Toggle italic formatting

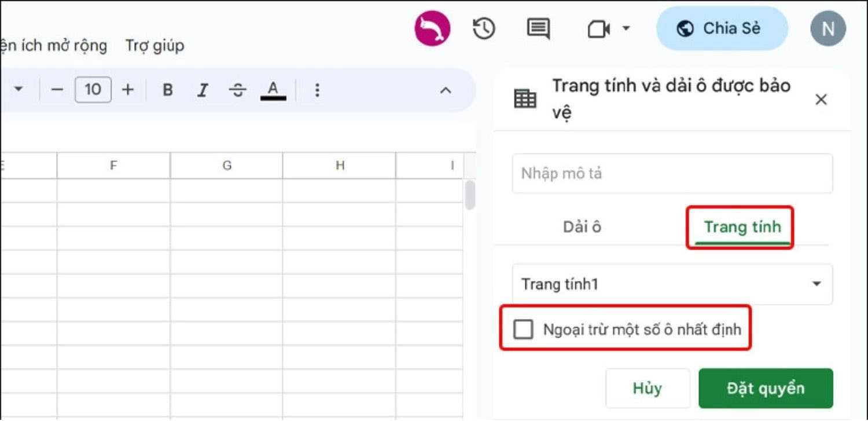pos(203,90)
